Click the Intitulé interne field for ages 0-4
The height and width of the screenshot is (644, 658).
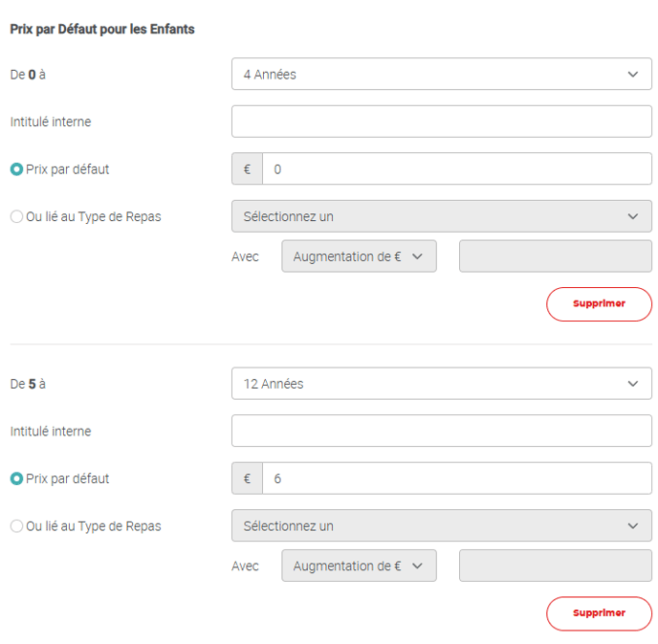[441, 122]
